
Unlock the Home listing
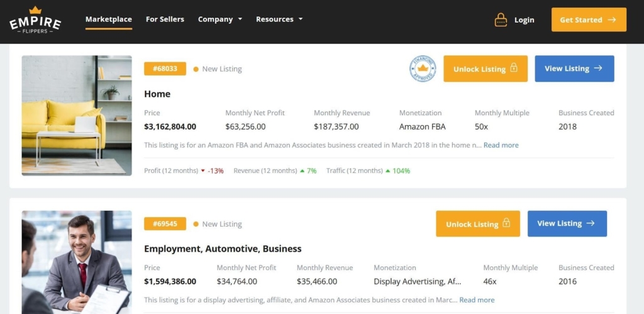pyautogui.click(x=485, y=69)
